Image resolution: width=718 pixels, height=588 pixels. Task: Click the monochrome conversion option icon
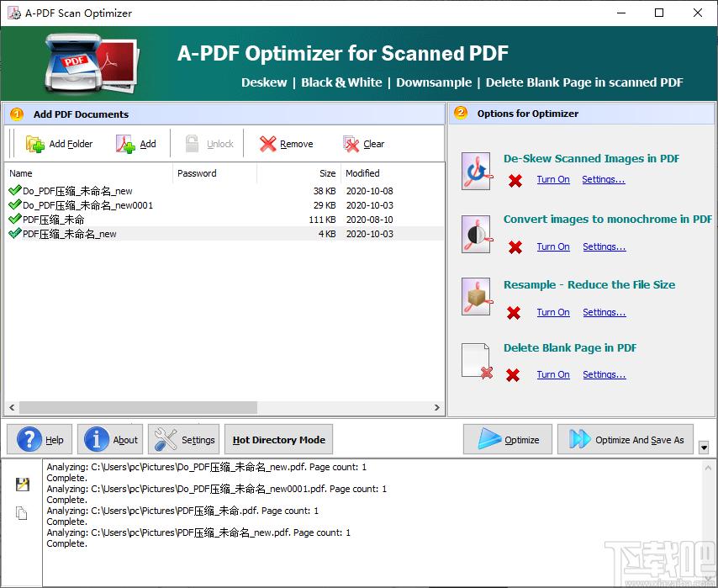(x=476, y=234)
